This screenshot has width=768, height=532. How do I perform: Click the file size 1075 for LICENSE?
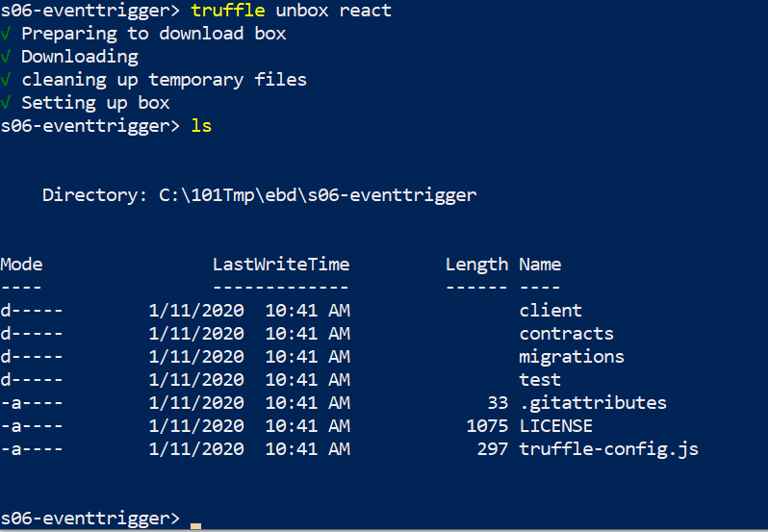487,426
